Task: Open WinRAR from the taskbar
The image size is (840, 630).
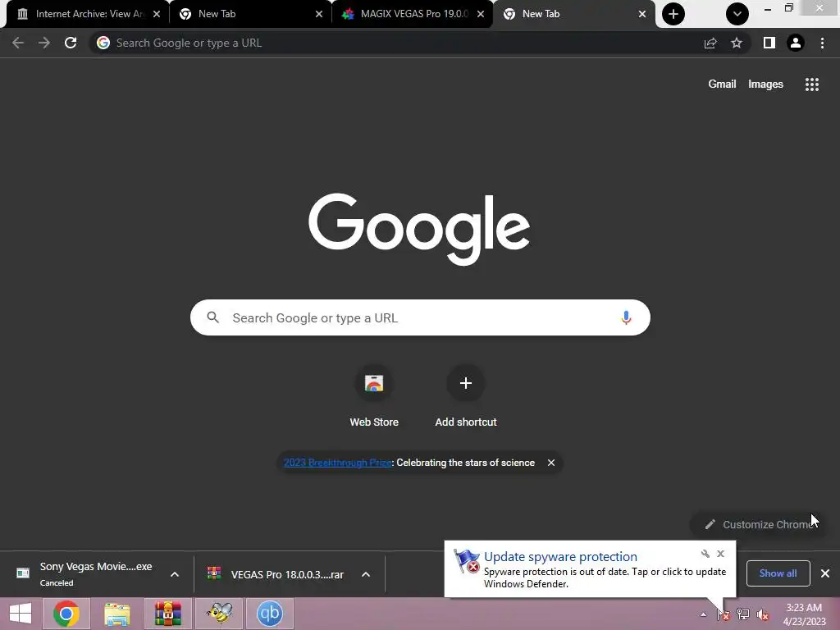Action: [167, 614]
